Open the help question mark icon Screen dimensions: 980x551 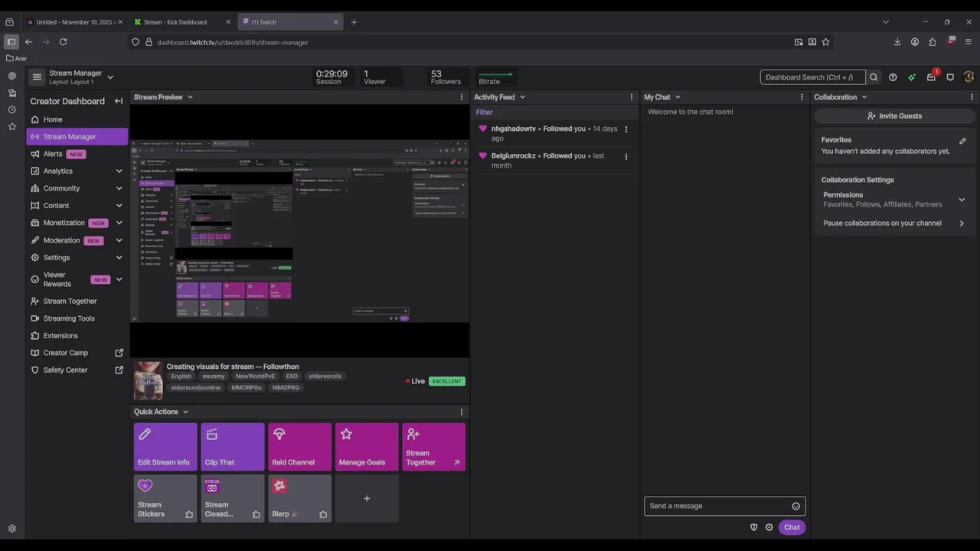click(x=893, y=77)
